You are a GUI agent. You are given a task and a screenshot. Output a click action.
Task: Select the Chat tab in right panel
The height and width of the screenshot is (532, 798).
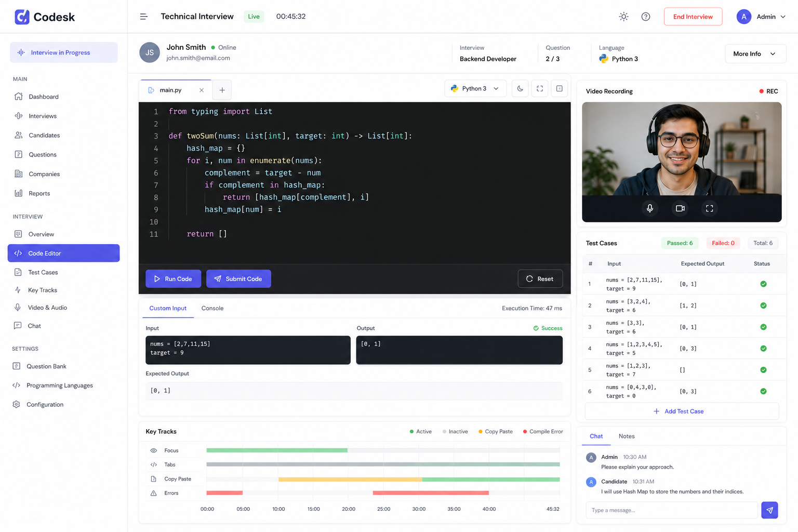tap(596, 436)
